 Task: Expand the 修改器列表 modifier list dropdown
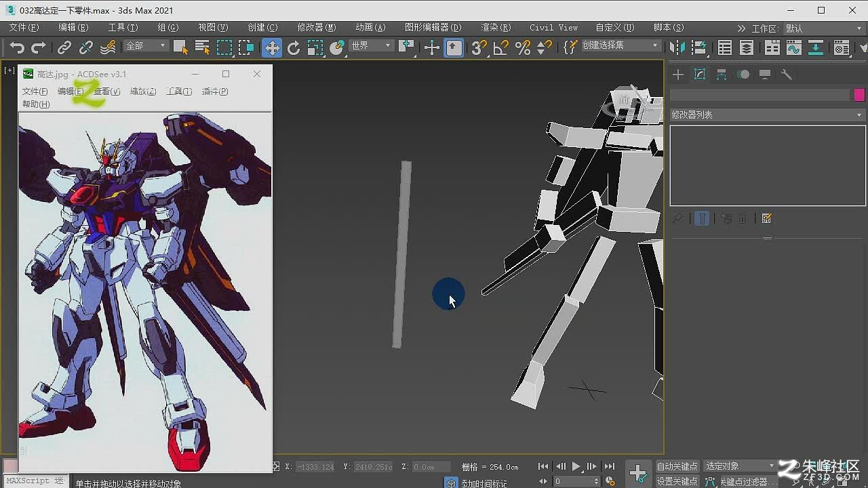pos(768,115)
